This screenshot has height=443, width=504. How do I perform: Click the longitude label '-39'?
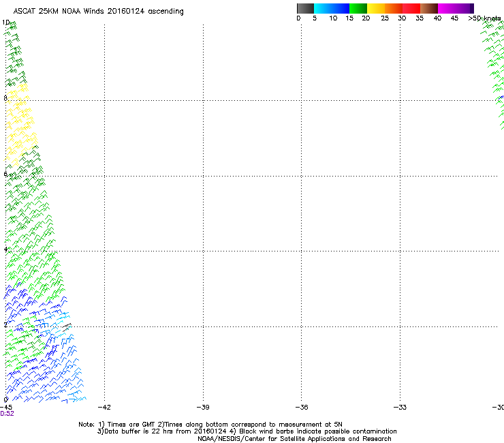click(203, 408)
